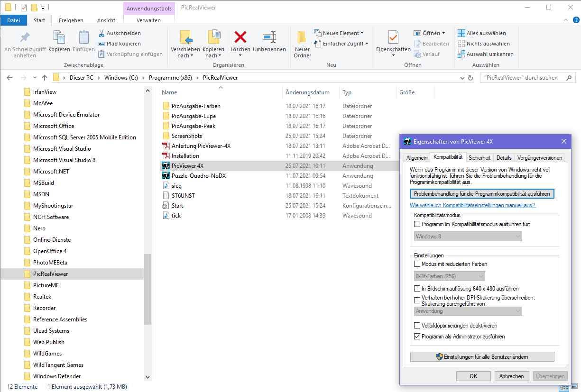
Task: Click the red Löschen icon
Action: pyautogui.click(x=240, y=37)
